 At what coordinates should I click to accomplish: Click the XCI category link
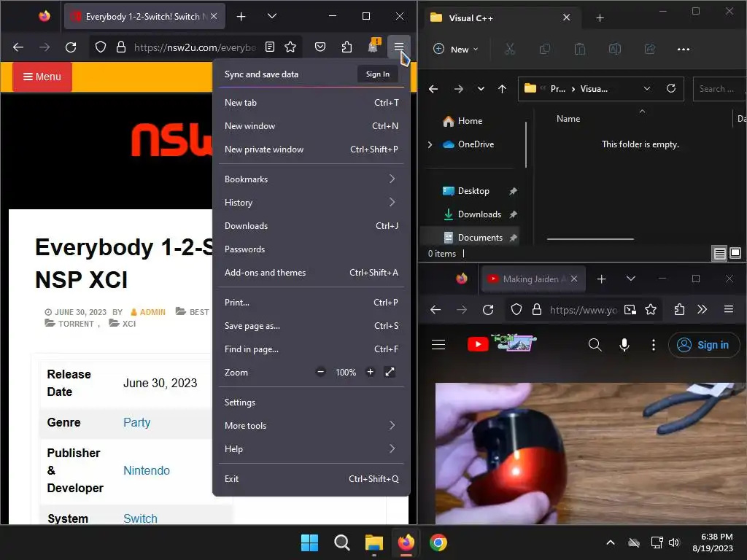coord(128,324)
